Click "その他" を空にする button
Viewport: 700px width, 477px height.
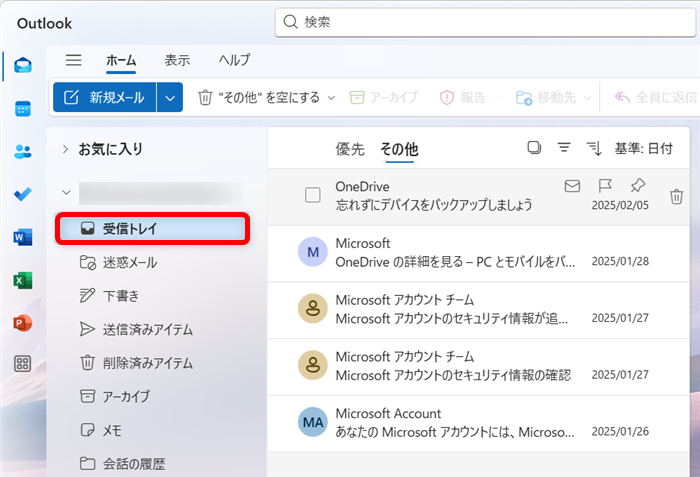[x=259, y=97]
